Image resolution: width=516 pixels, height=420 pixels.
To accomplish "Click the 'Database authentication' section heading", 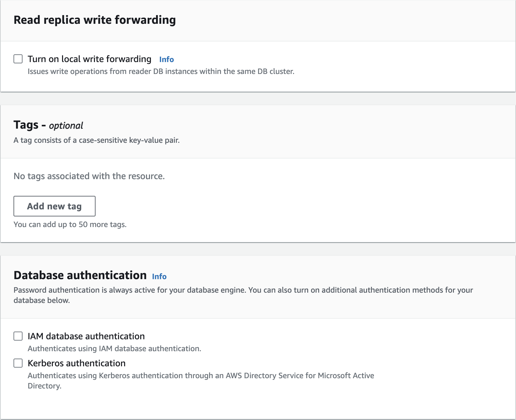I will [x=80, y=275].
